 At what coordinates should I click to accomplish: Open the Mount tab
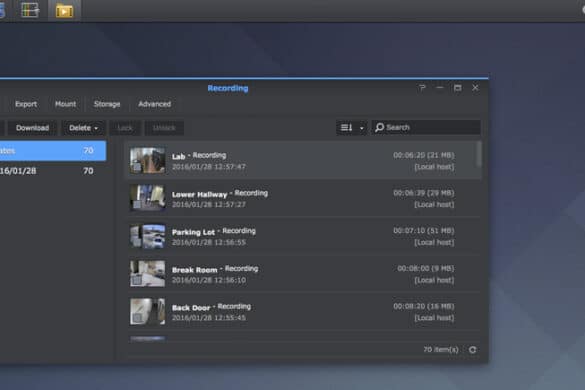coord(65,104)
